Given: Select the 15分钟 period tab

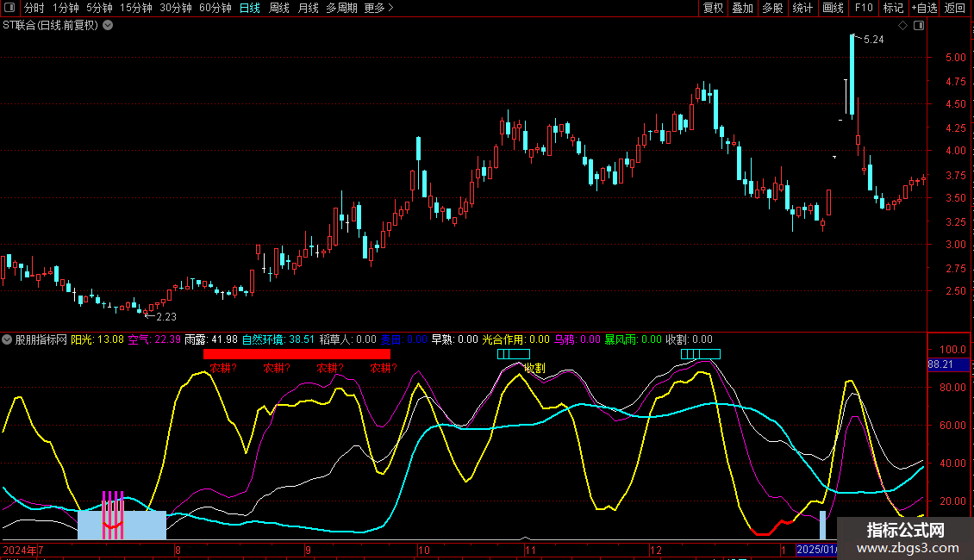Looking at the screenshot, I should tap(136, 8).
